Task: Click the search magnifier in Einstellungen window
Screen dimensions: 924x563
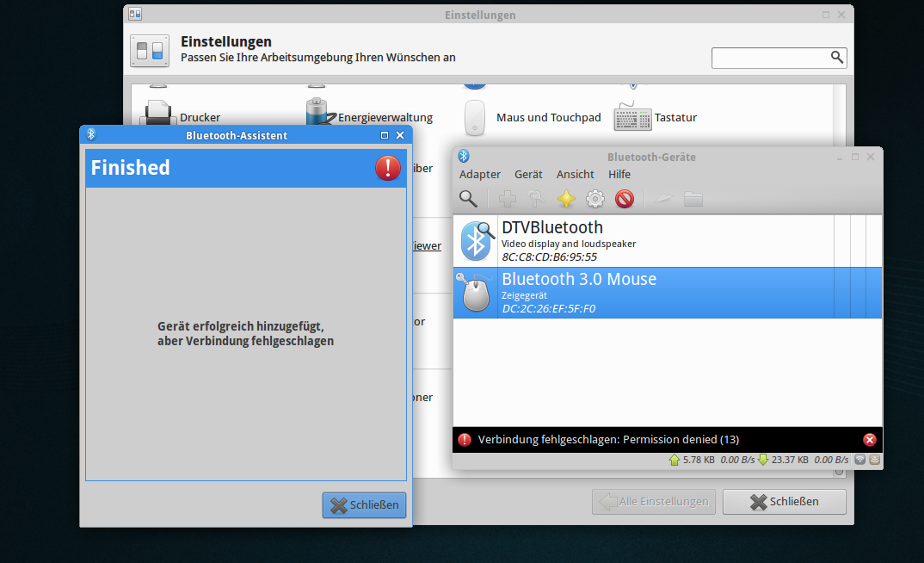Action: (837, 57)
